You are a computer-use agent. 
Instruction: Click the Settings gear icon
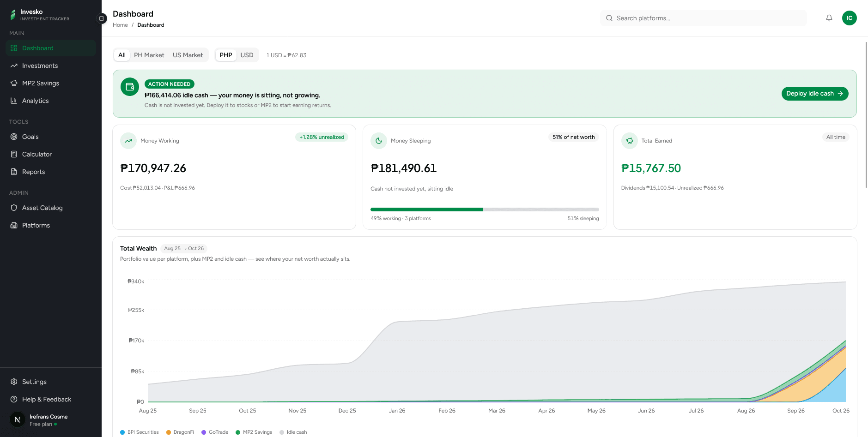(14, 382)
